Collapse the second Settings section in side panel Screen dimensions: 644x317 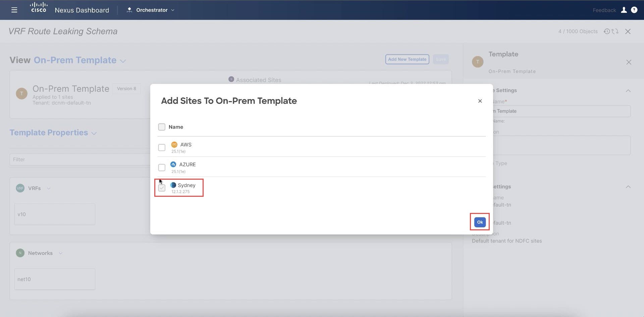(x=628, y=187)
